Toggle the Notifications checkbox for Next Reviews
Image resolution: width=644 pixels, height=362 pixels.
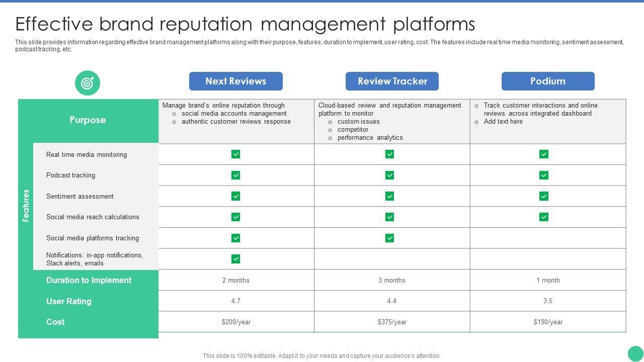pyautogui.click(x=236, y=259)
